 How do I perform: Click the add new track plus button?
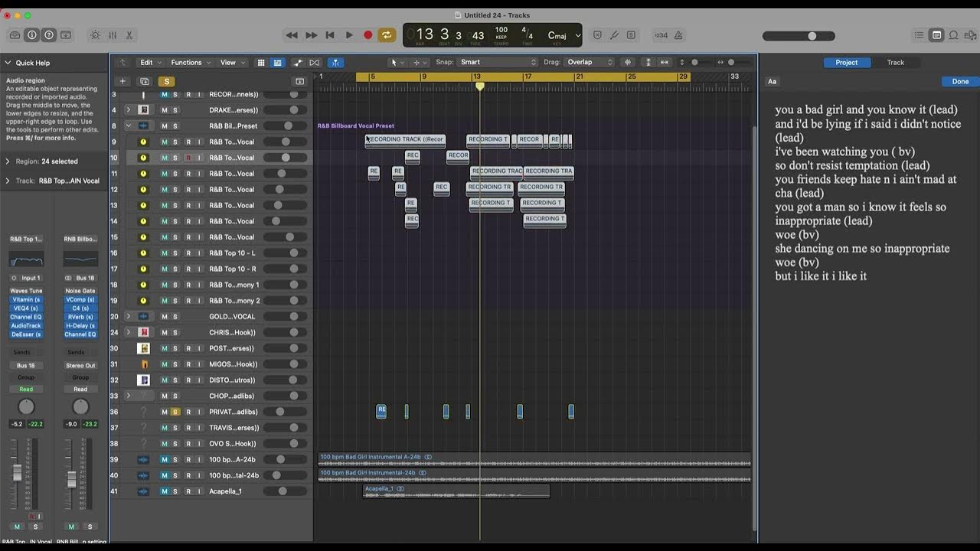click(122, 81)
